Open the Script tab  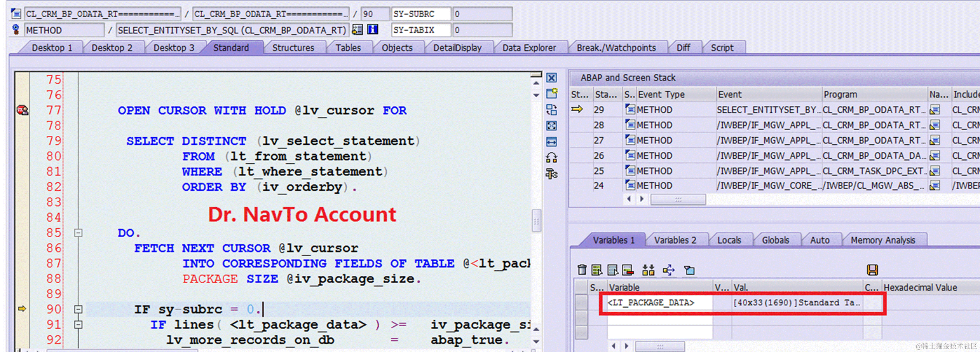pyautogui.click(x=722, y=48)
